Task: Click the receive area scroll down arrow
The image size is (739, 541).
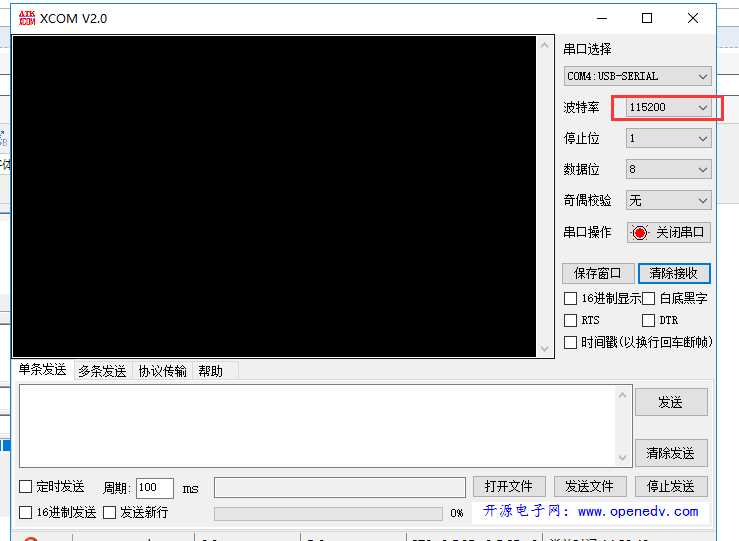Action: (x=545, y=349)
